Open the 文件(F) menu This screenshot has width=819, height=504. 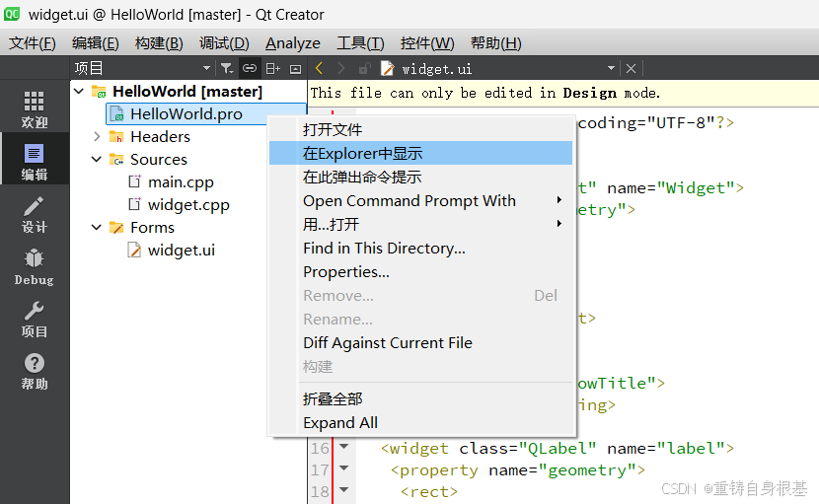pos(33,42)
